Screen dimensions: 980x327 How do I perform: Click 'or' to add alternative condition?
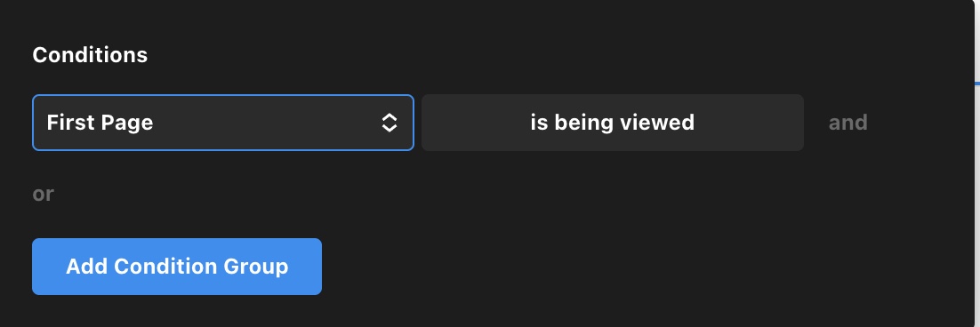(43, 194)
